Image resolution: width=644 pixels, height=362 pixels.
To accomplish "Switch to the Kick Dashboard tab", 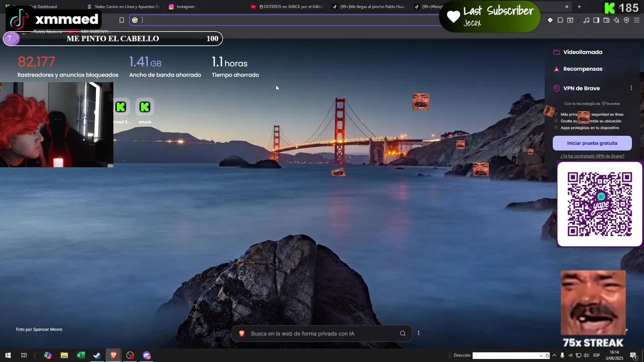I will coord(41,7).
